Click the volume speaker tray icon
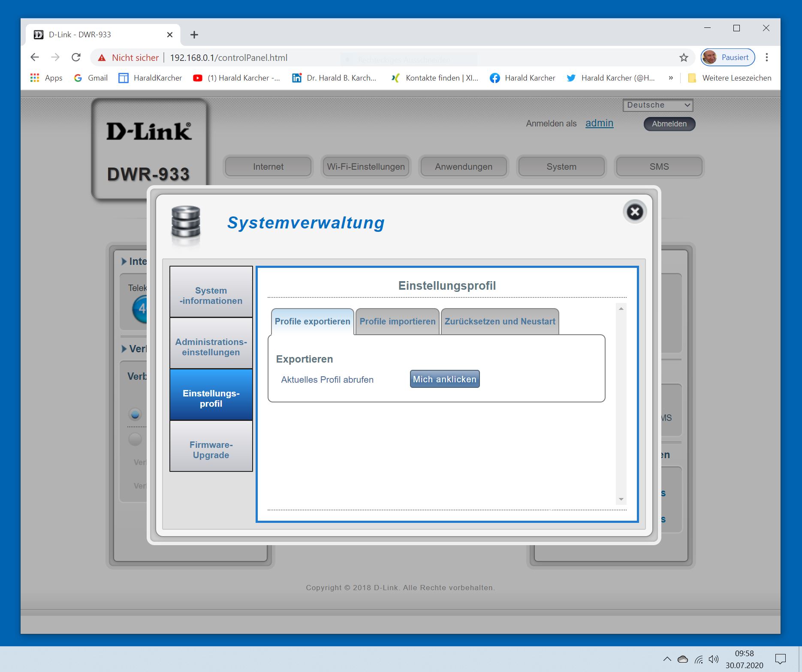Image resolution: width=802 pixels, height=672 pixels. click(x=714, y=659)
